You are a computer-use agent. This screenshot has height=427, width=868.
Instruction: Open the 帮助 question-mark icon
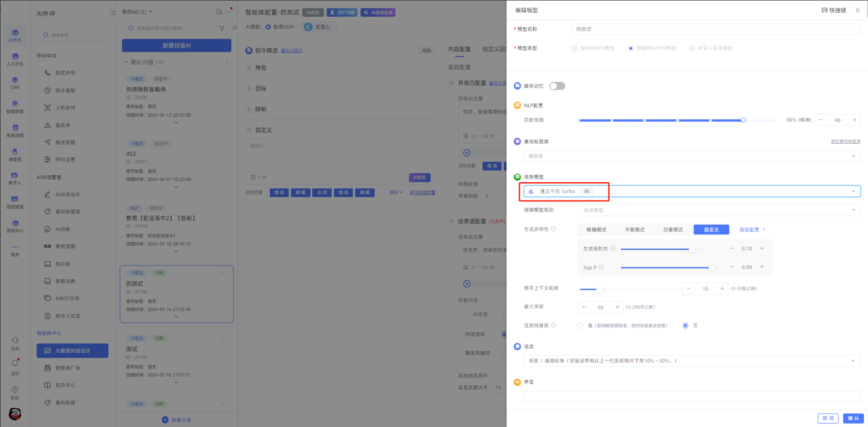coord(15,389)
